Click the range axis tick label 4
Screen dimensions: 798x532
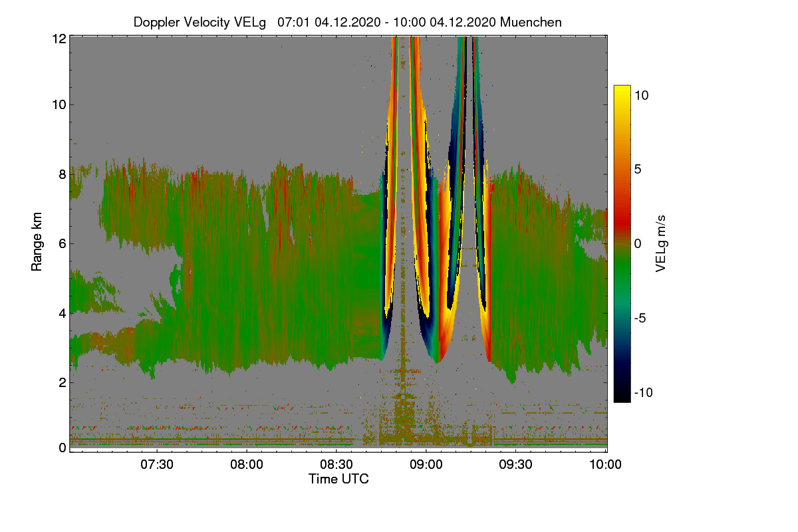pos(62,313)
